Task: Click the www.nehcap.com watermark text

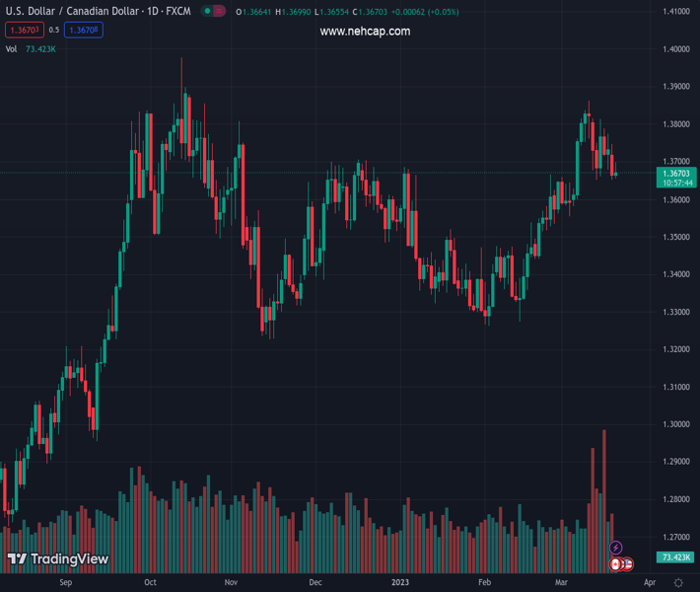Action: pyautogui.click(x=365, y=32)
